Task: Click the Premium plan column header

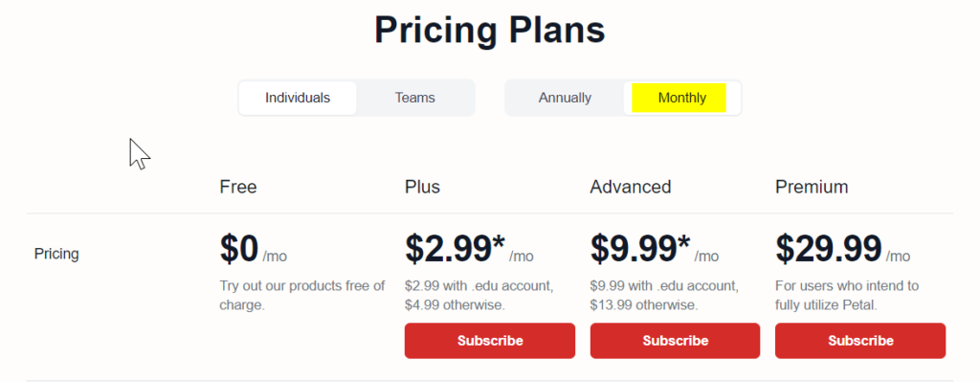Action: [x=812, y=187]
